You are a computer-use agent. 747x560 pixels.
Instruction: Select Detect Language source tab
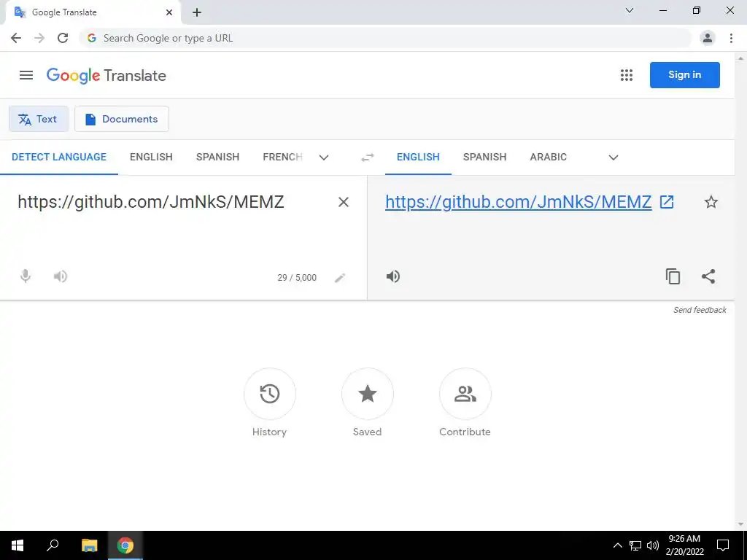click(59, 157)
